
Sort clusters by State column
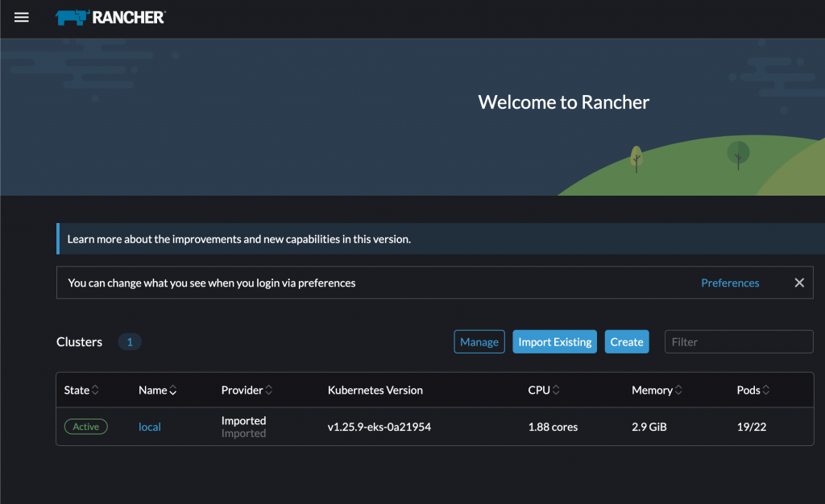coord(81,390)
